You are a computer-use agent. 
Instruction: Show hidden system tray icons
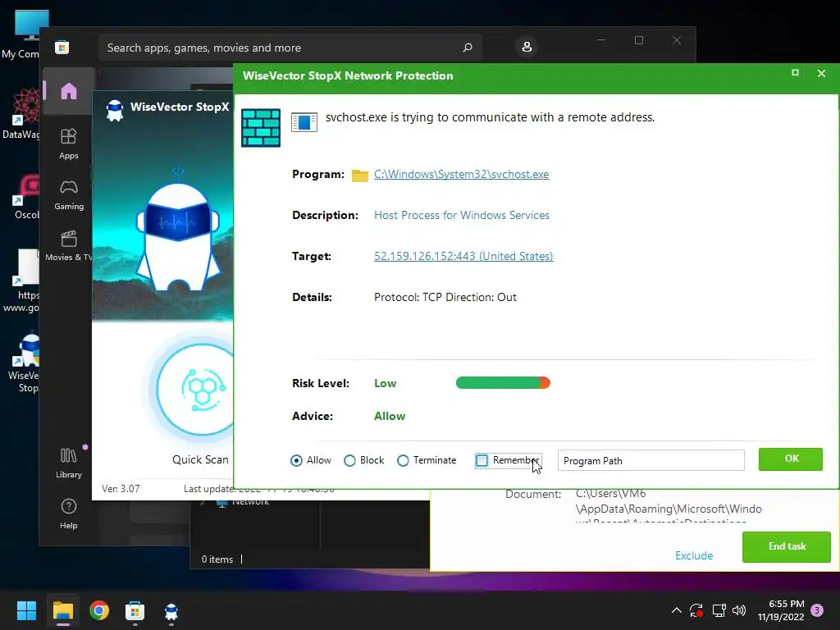pos(677,610)
